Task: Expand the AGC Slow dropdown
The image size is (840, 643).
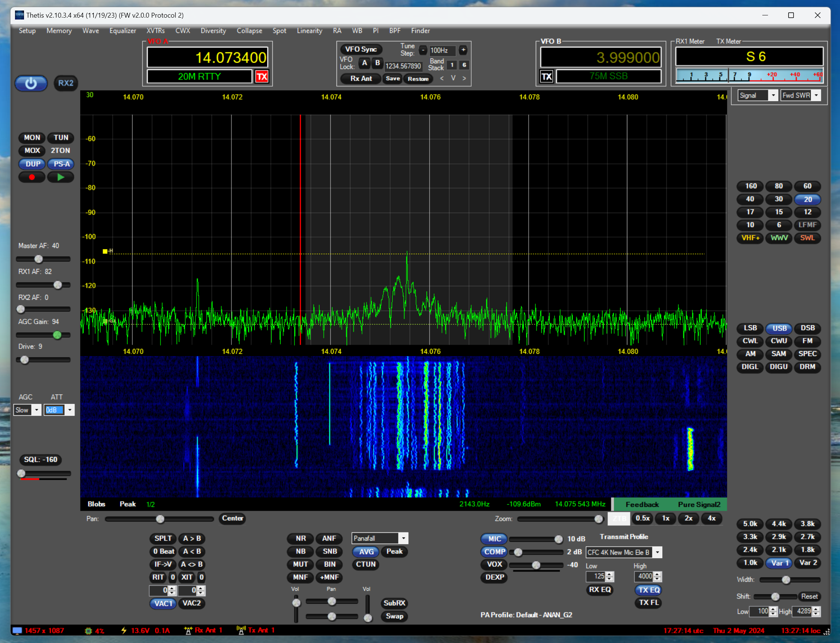Action: coord(36,410)
